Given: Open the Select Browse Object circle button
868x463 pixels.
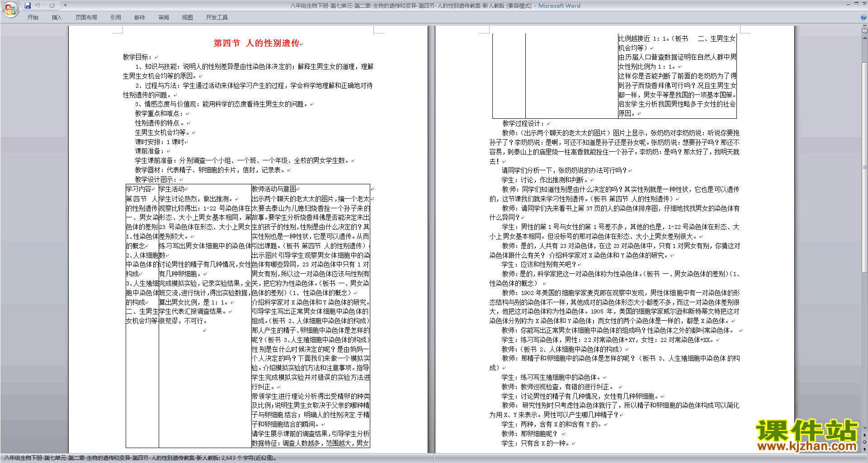Looking at the screenshot, I should (865, 442).
